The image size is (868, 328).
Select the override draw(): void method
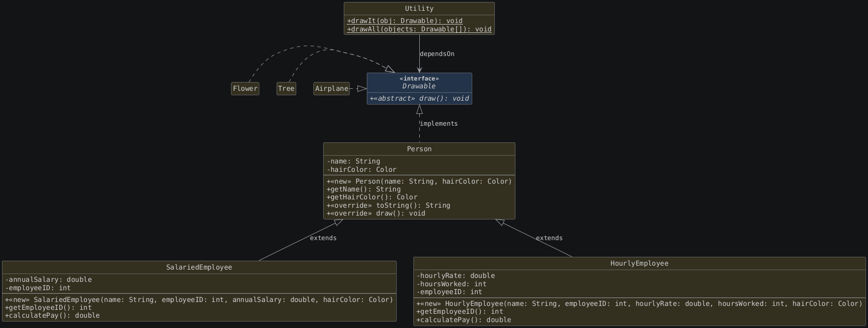click(376, 213)
